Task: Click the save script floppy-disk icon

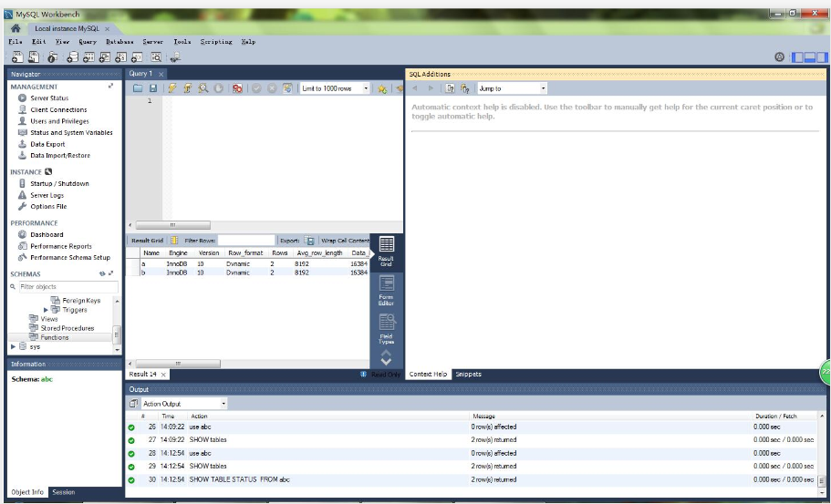Action: tap(153, 88)
